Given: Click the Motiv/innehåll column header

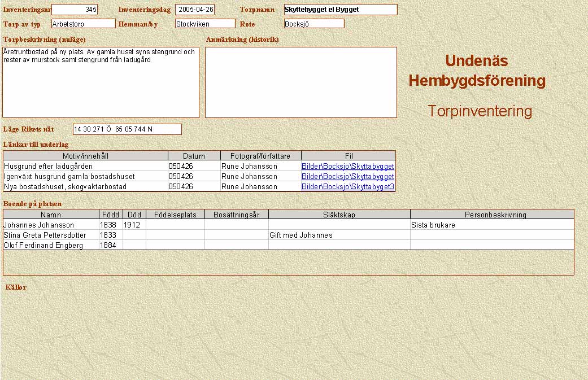Looking at the screenshot, I should 85,156.
